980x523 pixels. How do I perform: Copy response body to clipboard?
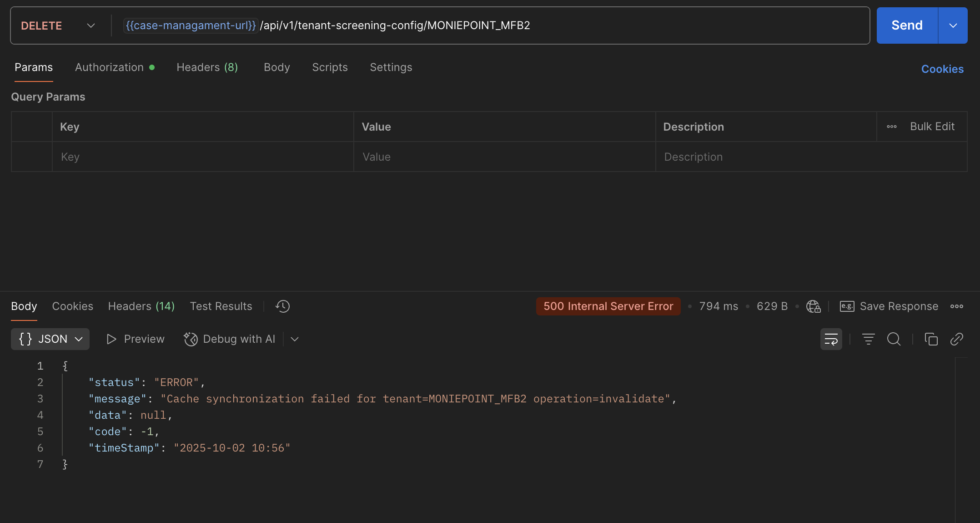pyautogui.click(x=931, y=339)
